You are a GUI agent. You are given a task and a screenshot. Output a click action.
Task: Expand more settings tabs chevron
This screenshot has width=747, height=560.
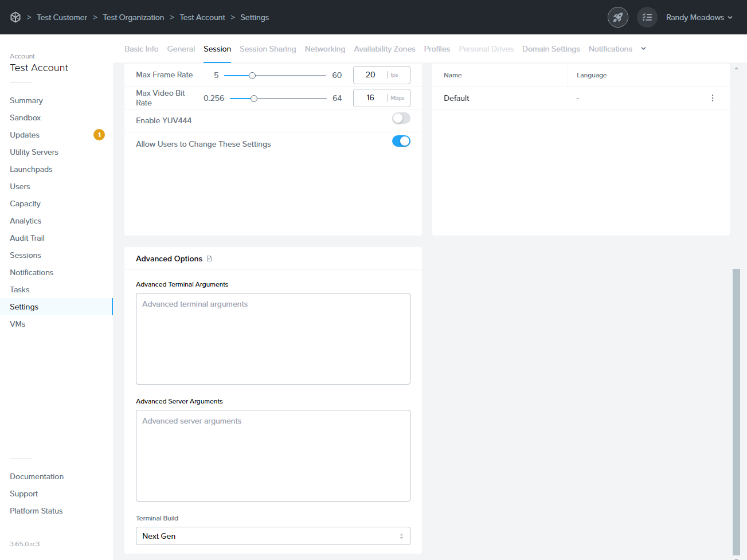pos(643,49)
